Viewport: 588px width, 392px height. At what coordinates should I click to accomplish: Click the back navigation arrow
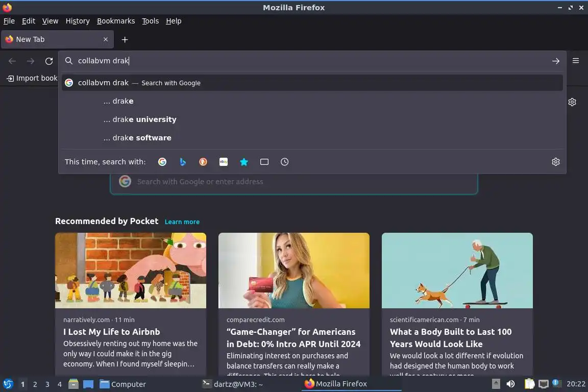pyautogui.click(x=12, y=61)
